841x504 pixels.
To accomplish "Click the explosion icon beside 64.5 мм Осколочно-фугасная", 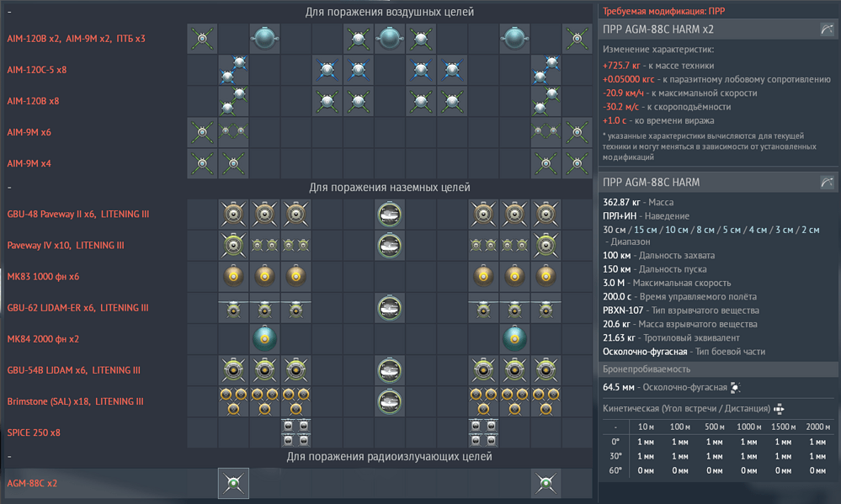I will pos(735,387).
